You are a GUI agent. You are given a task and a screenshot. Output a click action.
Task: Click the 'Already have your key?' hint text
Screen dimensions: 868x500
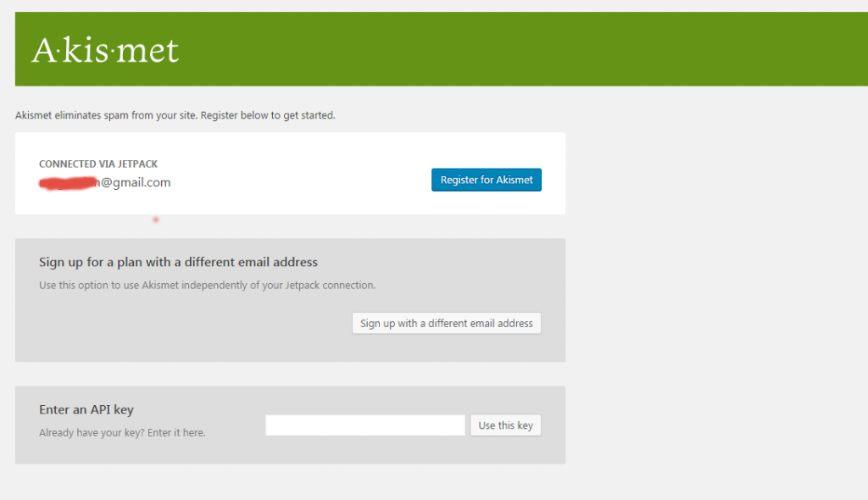point(91,433)
